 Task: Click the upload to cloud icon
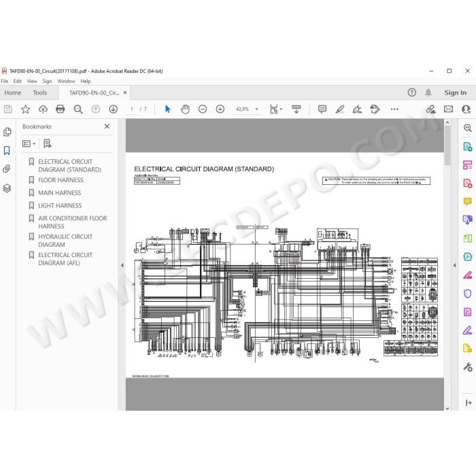(x=43, y=109)
